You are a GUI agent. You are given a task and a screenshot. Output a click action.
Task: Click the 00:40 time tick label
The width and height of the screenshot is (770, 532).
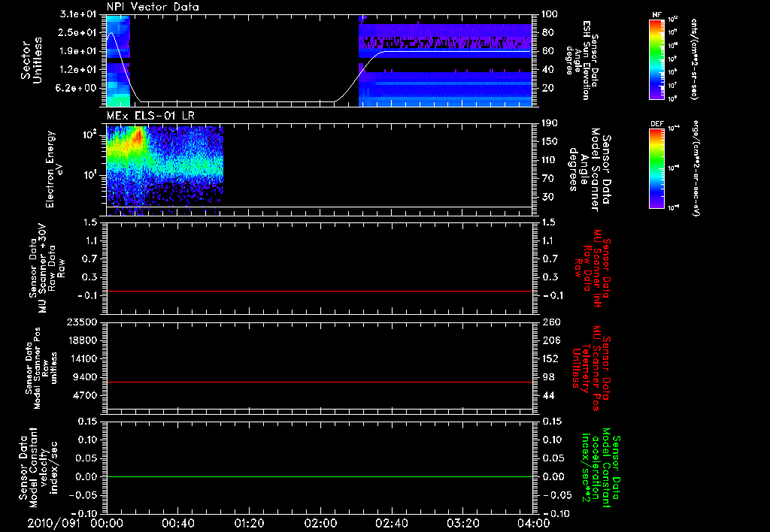[x=177, y=523]
